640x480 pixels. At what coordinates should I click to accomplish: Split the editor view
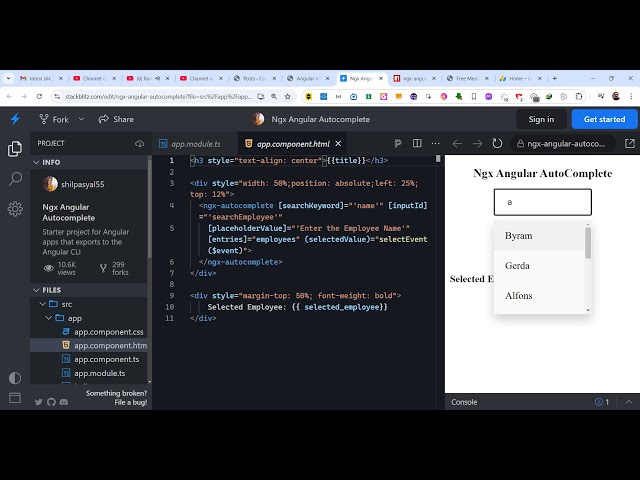click(x=417, y=144)
